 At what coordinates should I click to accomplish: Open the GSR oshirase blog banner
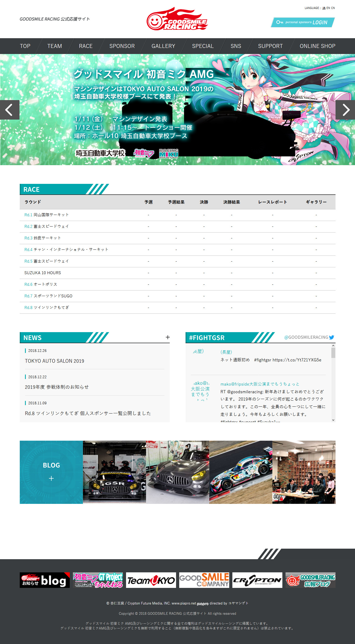coord(45,580)
